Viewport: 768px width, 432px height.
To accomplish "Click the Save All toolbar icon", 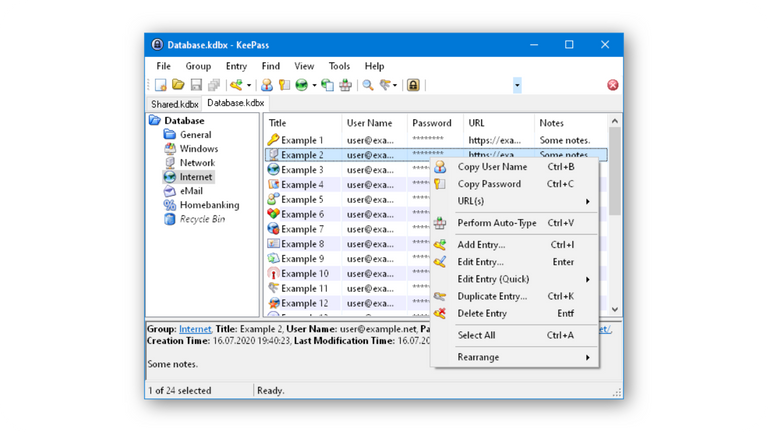I will pos(214,85).
